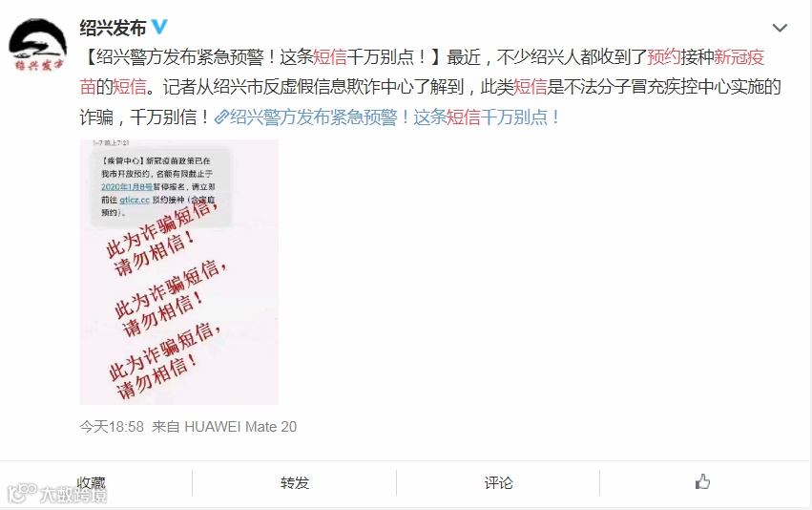Viewport: 812px width, 510px height.
Task: Click the 今天18:58 post timestamp
Action: (x=112, y=427)
